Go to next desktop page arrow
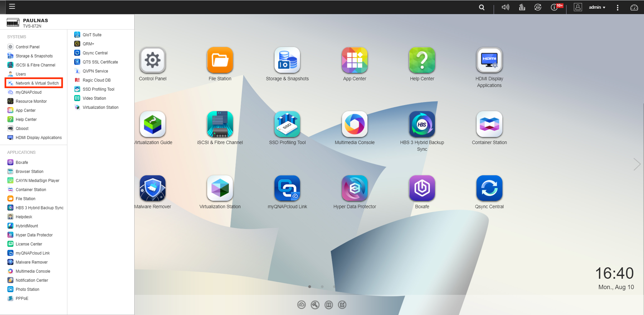644x315 pixels. pyautogui.click(x=637, y=164)
